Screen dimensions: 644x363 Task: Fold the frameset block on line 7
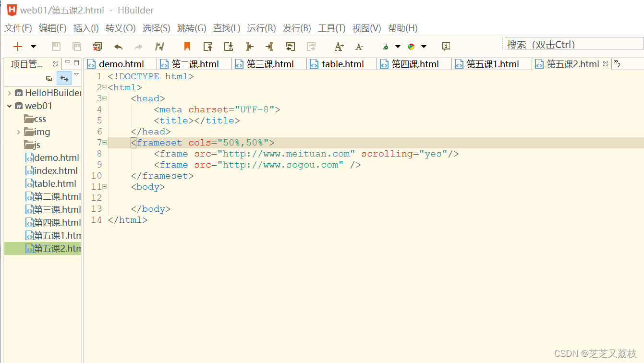(x=104, y=143)
